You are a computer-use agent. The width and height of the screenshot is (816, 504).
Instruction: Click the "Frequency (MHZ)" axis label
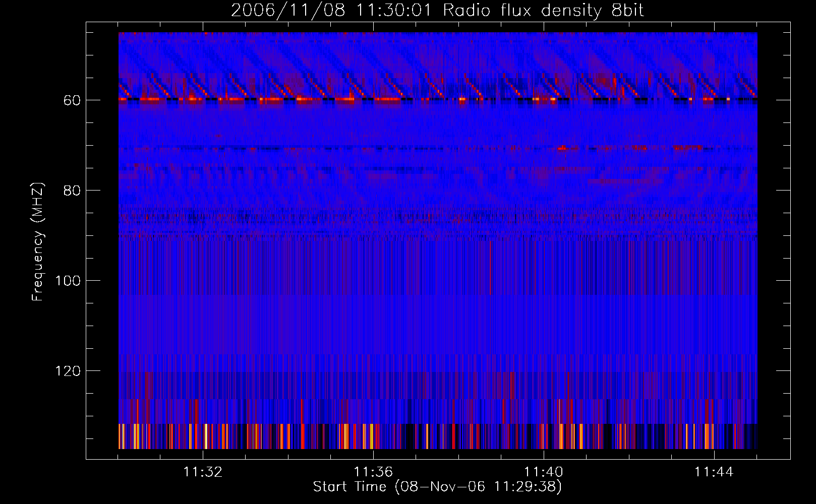click(x=38, y=241)
